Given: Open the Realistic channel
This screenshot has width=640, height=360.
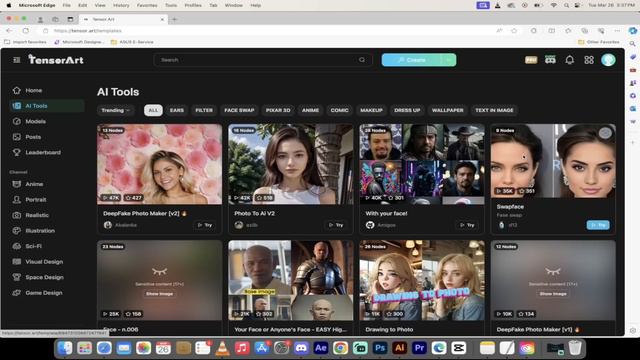Looking at the screenshot, I should click(x=37, y=215).
